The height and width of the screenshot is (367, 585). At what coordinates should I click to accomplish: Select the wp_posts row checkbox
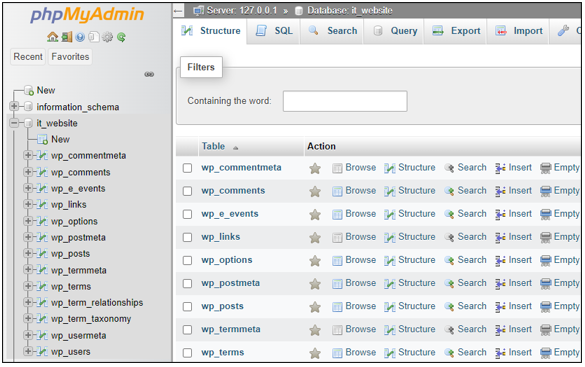point(187,307)
